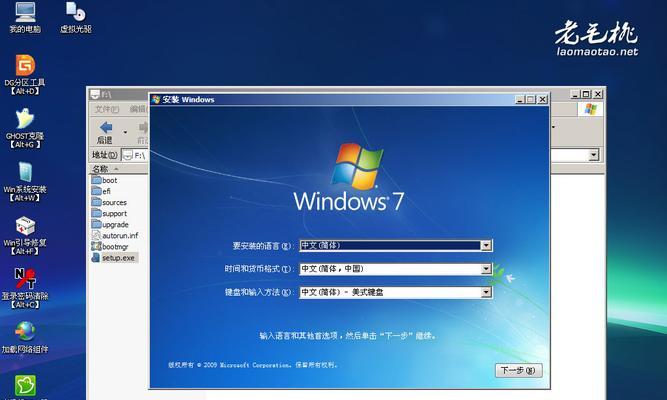Click the green ghost desktop icon at bottom
Image resolution: width=667 pixels, height=400 pixels.
(x=26, y=386)
